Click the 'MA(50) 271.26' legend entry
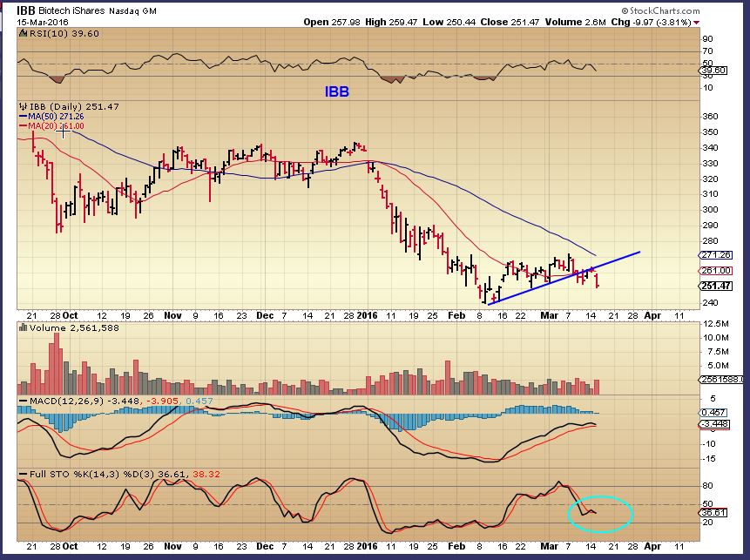Screen dimensions: 750x560 [x=56, y=117]
